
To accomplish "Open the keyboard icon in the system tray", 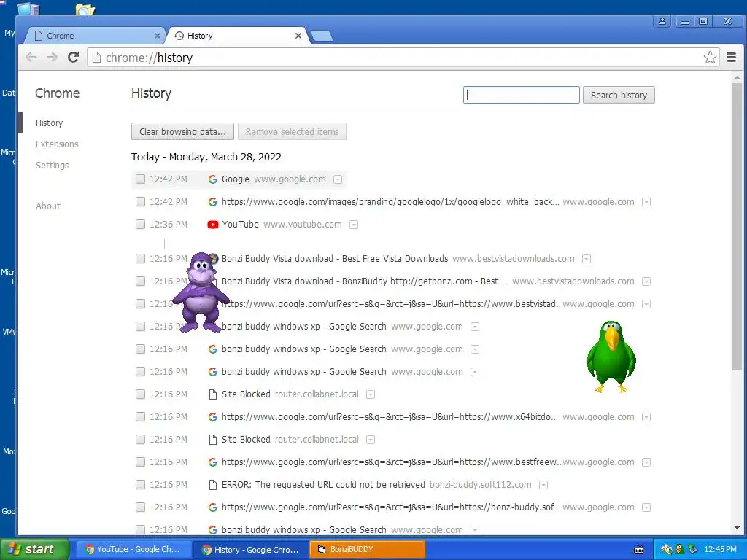I will coord(639,550).
